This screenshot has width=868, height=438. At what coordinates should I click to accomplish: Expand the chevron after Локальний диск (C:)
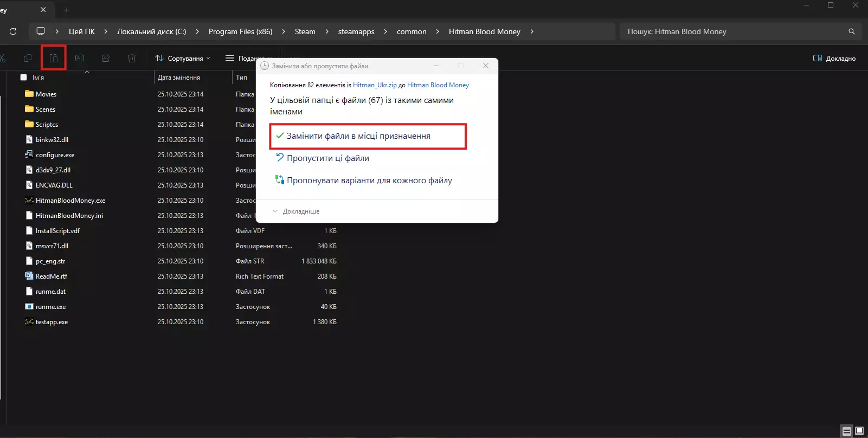[197, 31]
